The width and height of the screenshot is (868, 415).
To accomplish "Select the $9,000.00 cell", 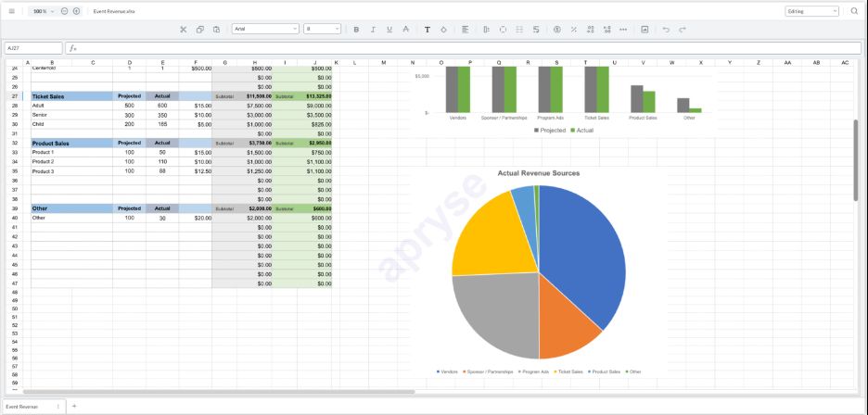I will (x=314, y=105).
